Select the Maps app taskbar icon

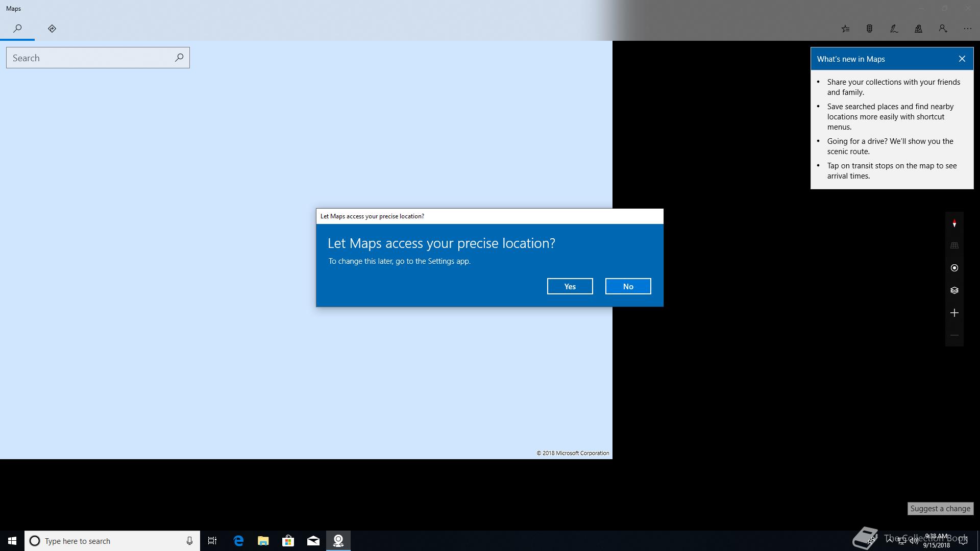pyautogui.click(x=338, y=541)
